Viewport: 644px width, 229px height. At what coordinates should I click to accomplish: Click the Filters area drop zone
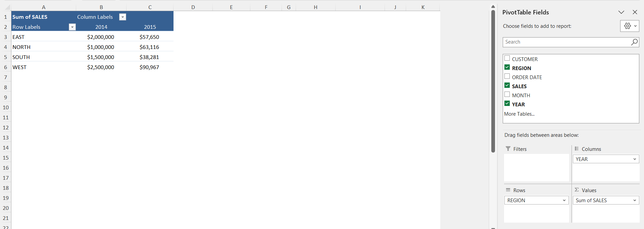click(x=537, y=168)
